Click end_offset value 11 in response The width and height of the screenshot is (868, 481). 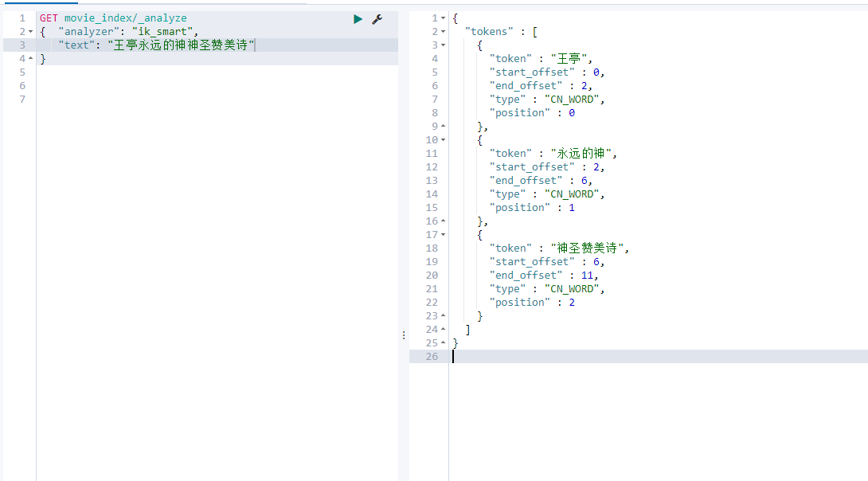pos(587,275)
